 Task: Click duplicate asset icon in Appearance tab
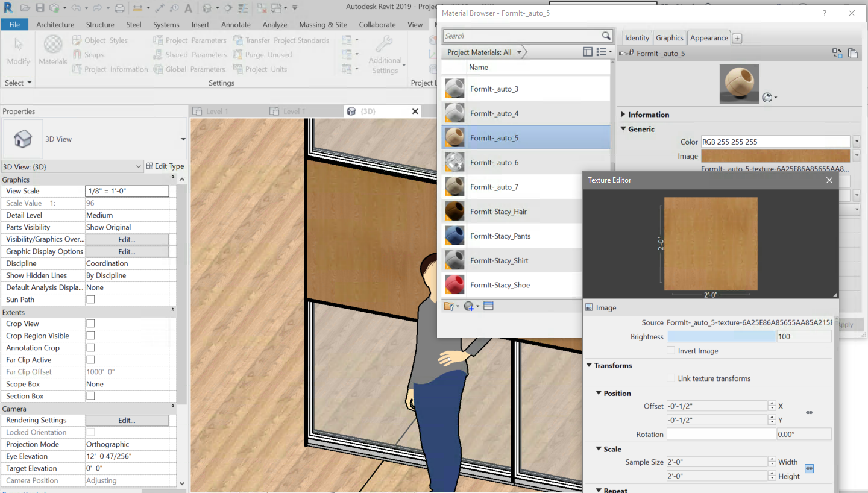[x=853, y=53]
